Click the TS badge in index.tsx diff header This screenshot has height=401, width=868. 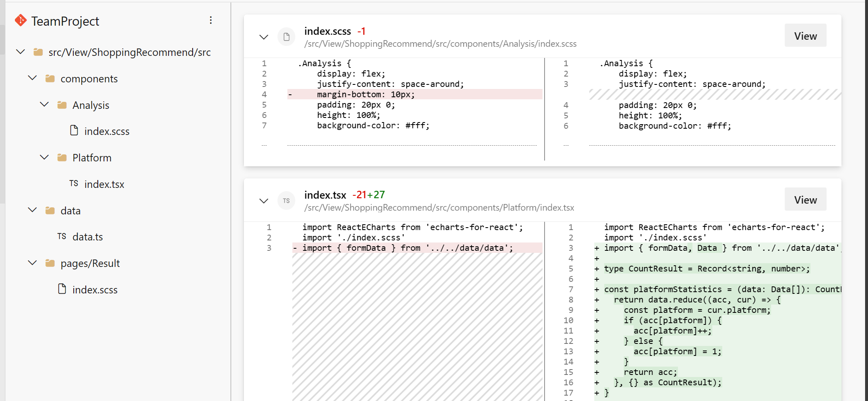[x=286, y=201]
